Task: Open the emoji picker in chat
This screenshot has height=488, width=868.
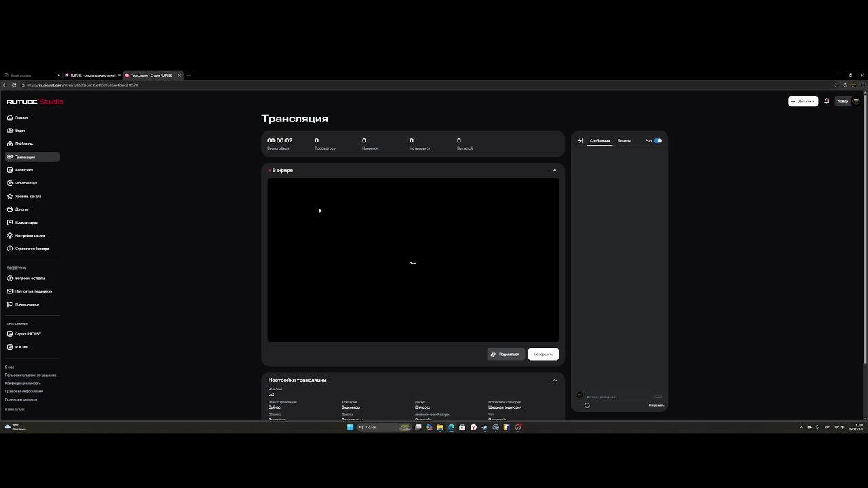Action: [587, 405]
